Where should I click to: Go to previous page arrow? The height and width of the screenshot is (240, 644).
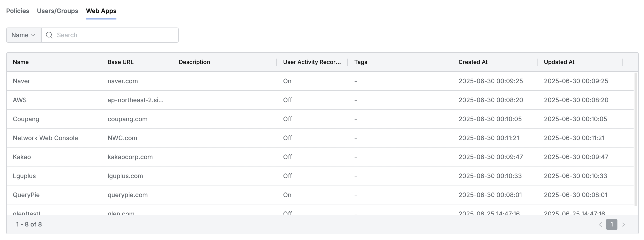click(600, 225)
